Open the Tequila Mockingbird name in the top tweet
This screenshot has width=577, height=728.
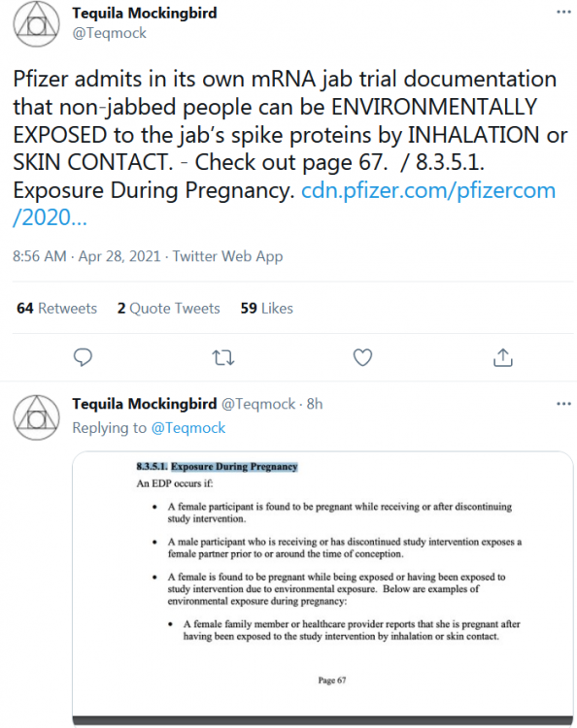pos(145,13)
